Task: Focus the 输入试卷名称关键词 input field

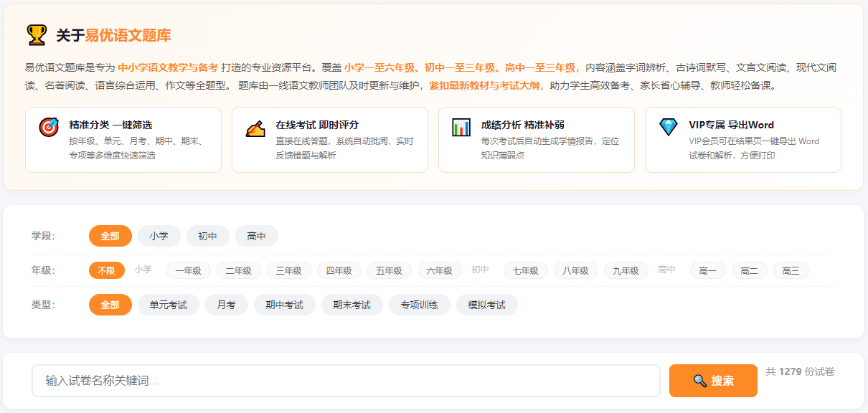Action: (346, 381)
